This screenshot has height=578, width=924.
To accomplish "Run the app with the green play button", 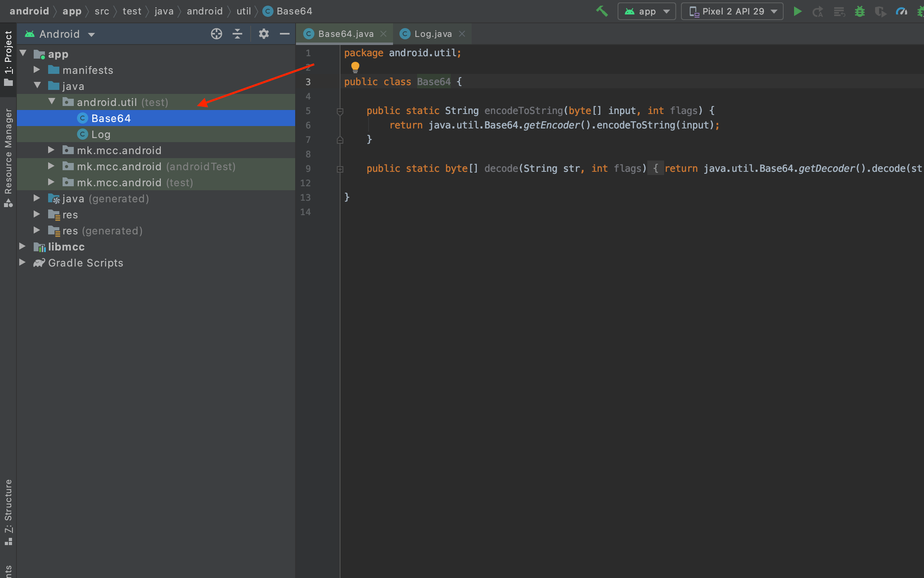I will (x=798, y=11).
